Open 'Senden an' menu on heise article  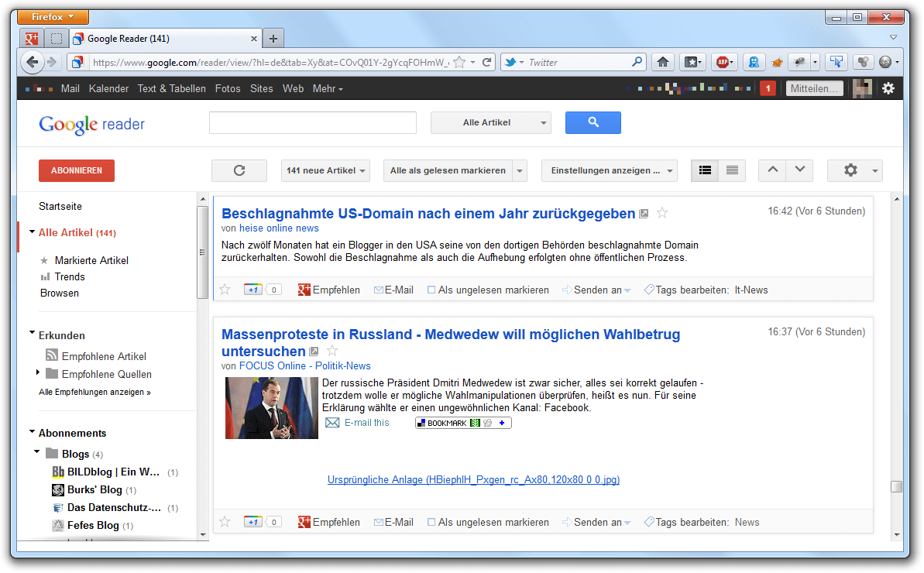coord(596,290)
